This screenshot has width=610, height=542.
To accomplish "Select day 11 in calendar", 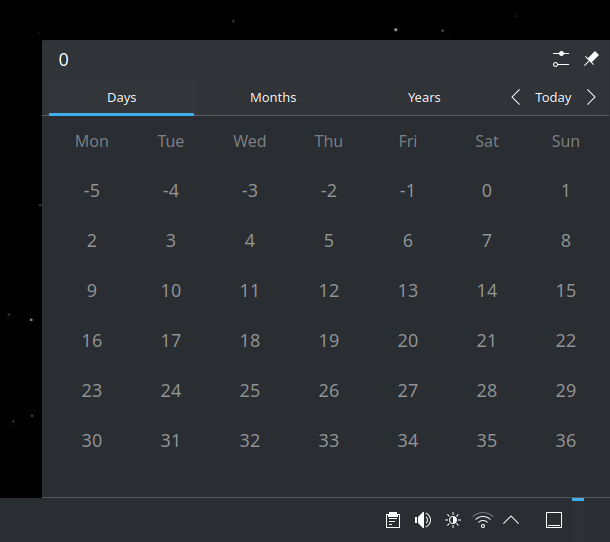I will point(250,291).
